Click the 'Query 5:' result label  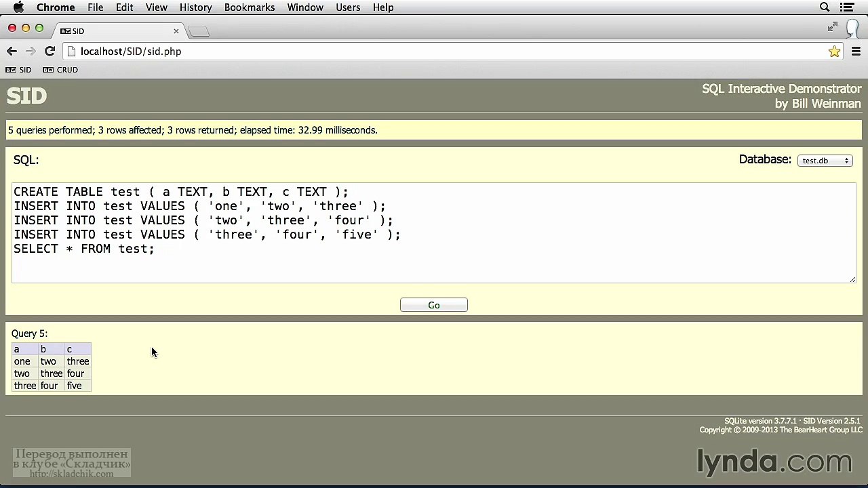pos(29,333)
